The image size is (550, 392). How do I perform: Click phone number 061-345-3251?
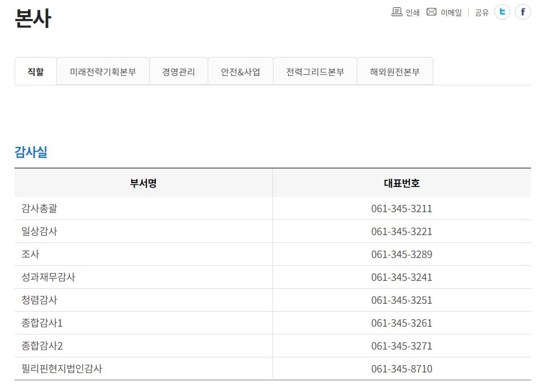pyautogui.click(x=401, y=300)
